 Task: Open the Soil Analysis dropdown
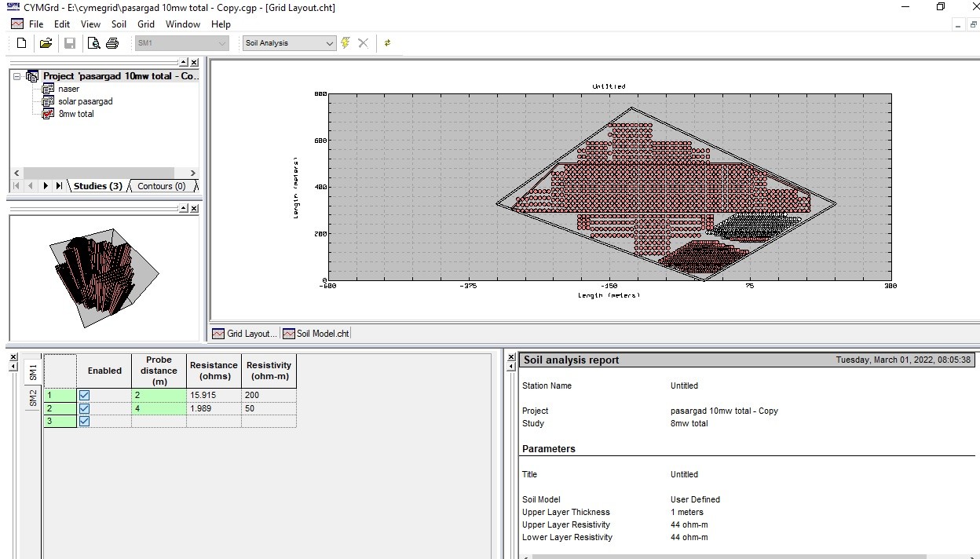[330, 43]
